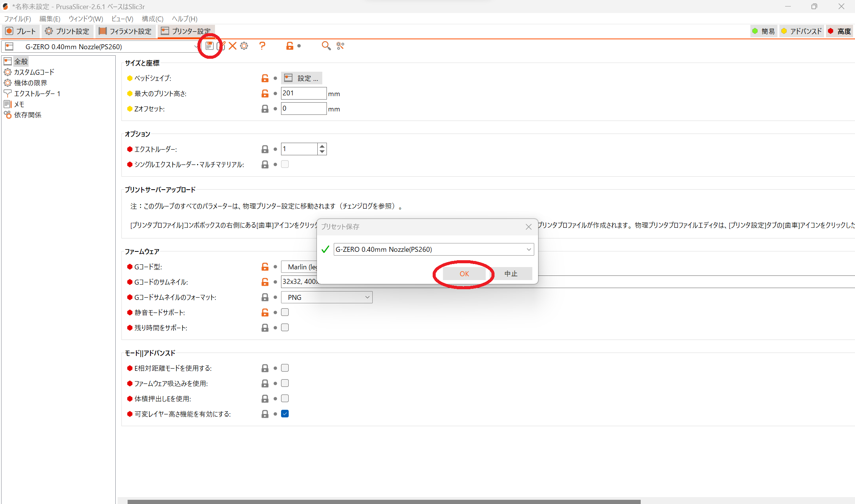Switch to the プレート tab
Screen dimensions: 855x504
point(21,31)
